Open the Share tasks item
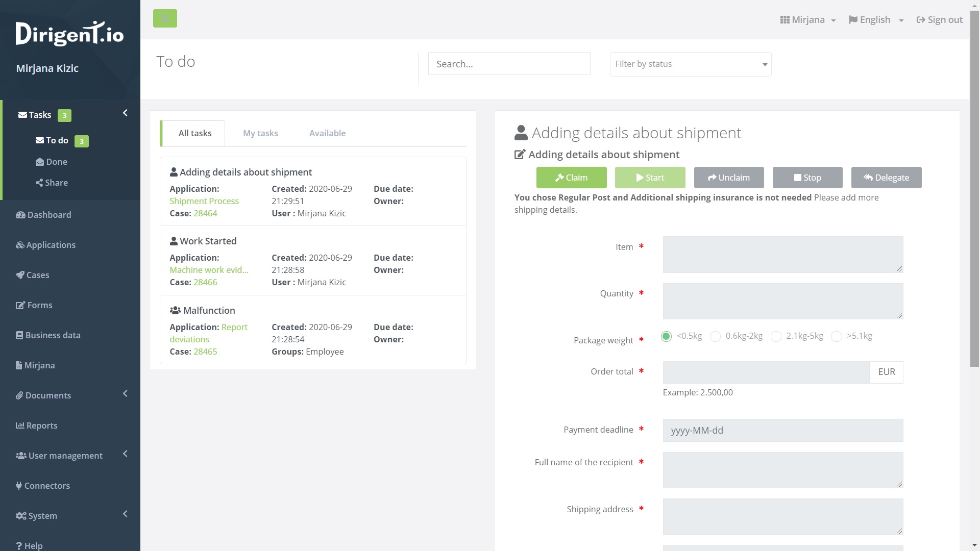Screen dimensions: 980x551 [52, 183]
